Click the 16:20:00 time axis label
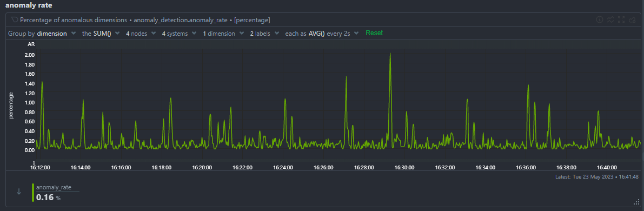 202,167
